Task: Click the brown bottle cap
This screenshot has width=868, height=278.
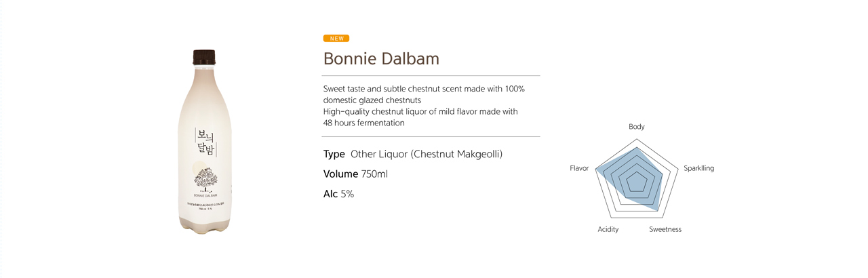Action: [204, 57]
